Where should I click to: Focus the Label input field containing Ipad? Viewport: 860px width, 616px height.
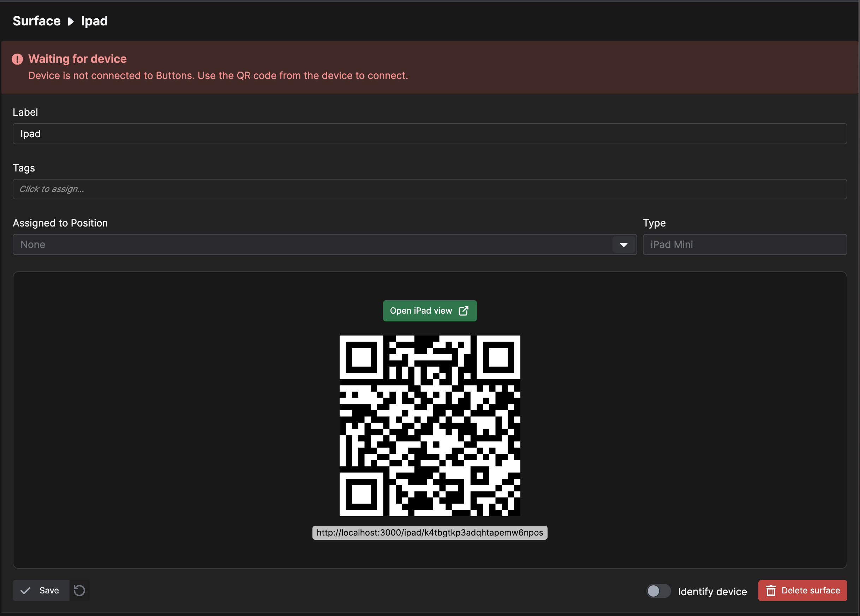pos(430,134)
